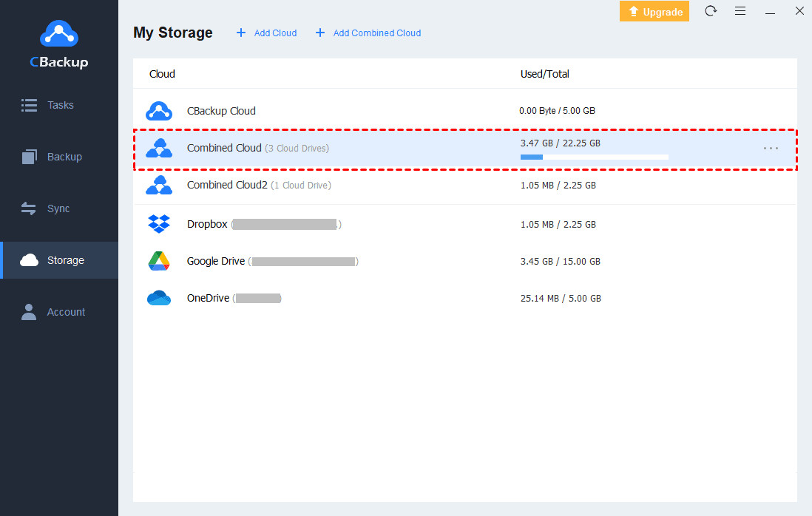Click the 3.47 GB / 22.25 GB value
The width and height of the screenshot is (812, 516).
pyautogui.click(x=561, y=143)
